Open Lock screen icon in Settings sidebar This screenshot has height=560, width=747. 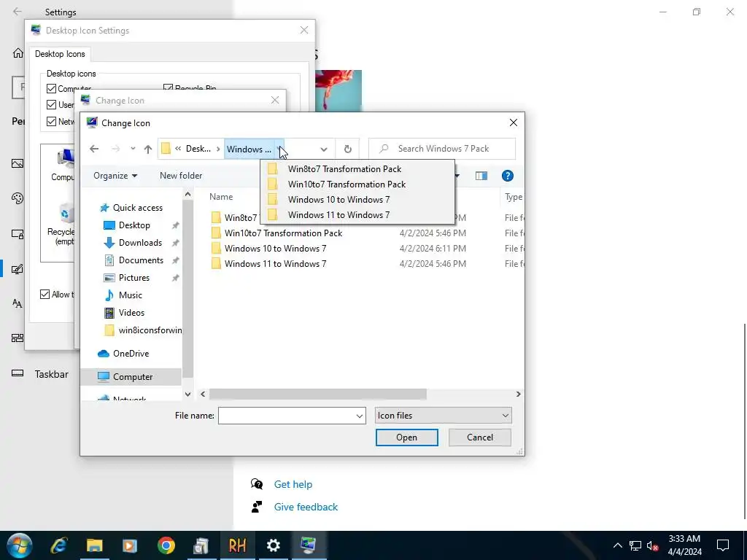coord(18,234)
